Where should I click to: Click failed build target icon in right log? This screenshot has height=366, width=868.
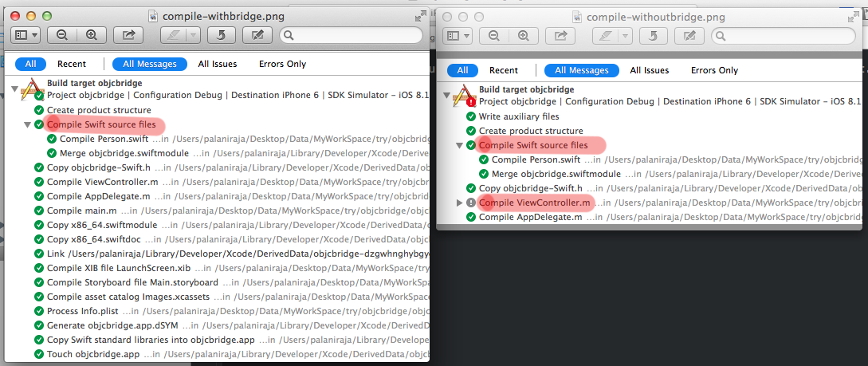tap(463, 95)
